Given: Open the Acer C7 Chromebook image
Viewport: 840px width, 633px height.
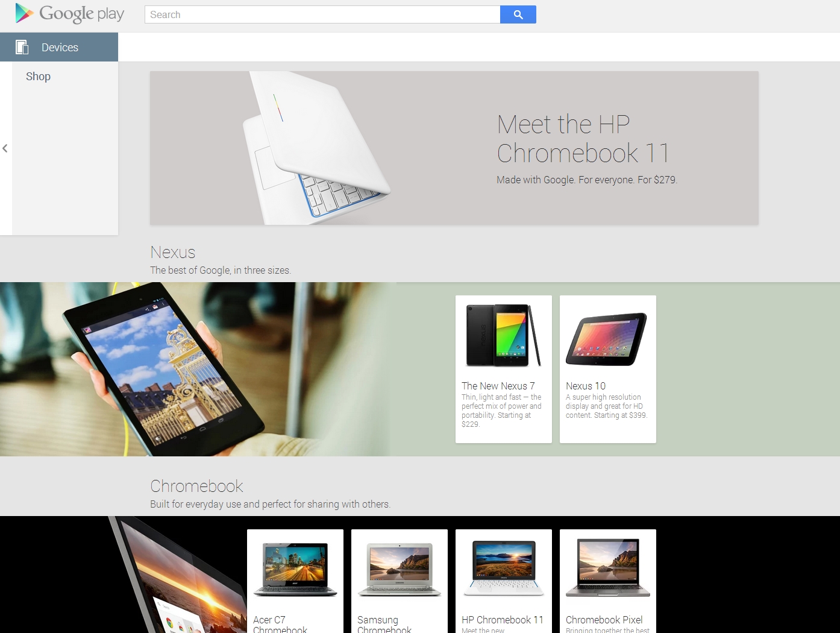Looking at the screenshot, I should coord(295,570).
